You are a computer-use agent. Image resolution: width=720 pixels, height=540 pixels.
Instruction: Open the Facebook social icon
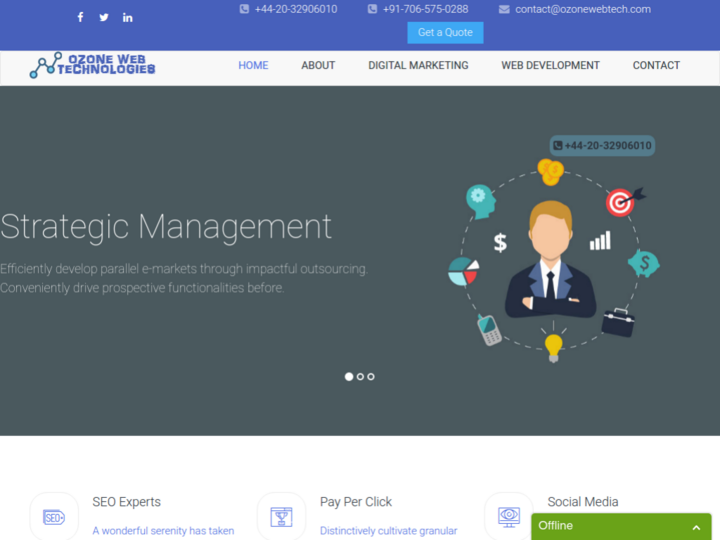point(81,17)
